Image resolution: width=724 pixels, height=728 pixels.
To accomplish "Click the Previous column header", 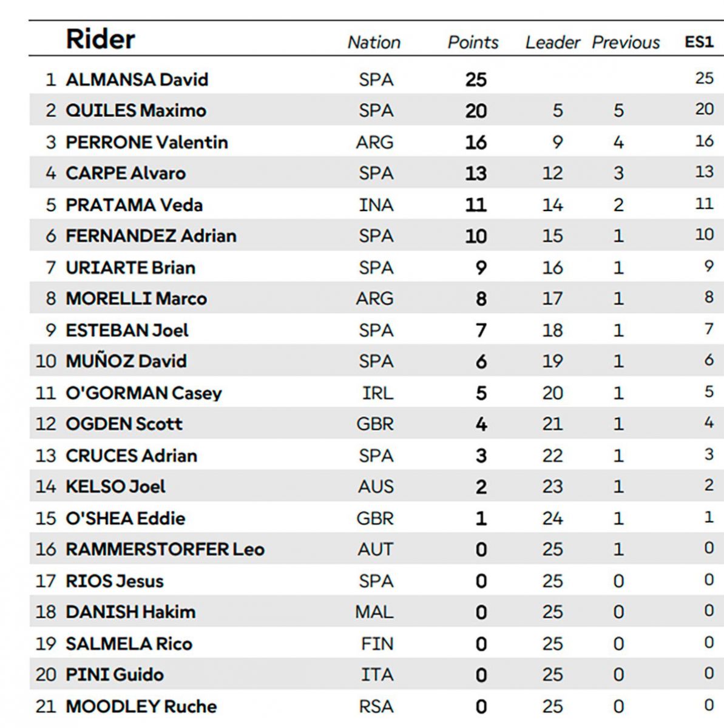I will 626,42.
